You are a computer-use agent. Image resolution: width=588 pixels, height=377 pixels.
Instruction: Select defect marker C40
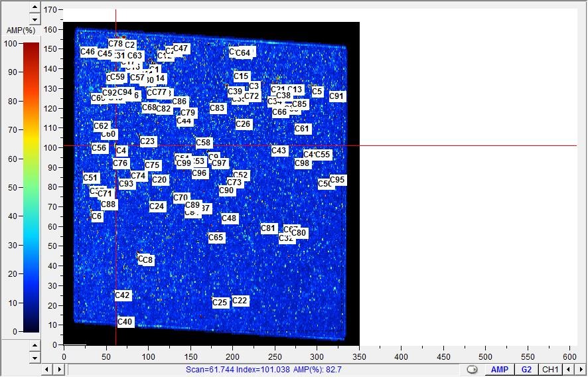[125, 322]
